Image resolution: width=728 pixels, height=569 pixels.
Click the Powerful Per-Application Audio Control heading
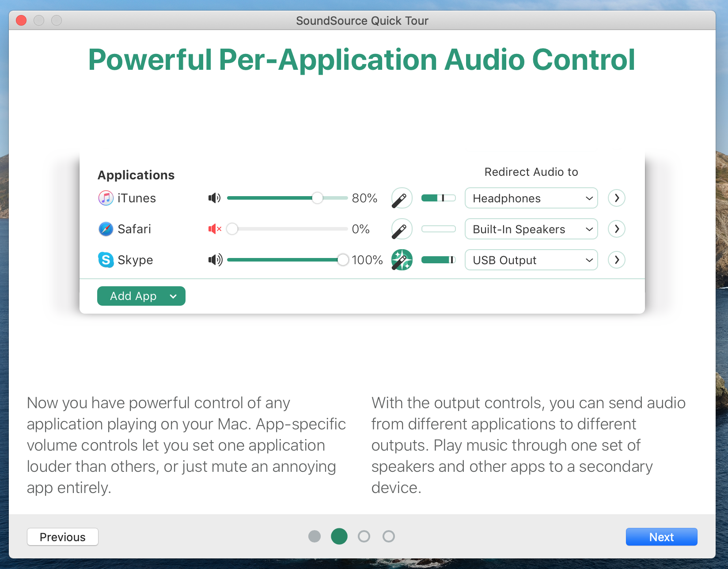coord(362,60)
